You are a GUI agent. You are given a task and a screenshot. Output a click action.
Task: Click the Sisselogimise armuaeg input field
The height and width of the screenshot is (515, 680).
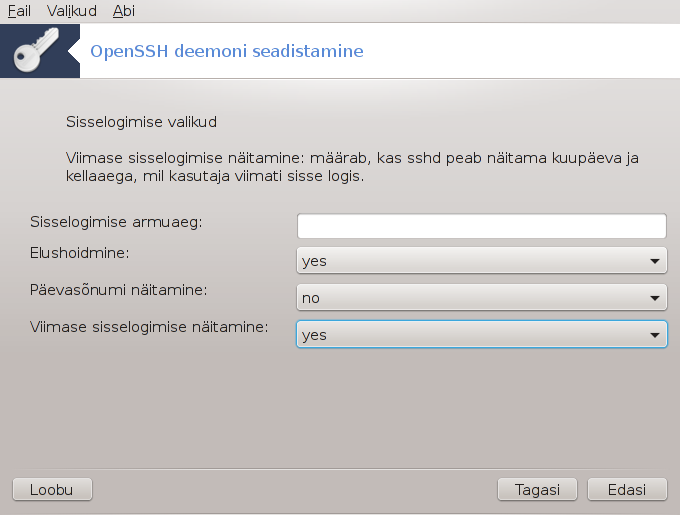coord(481,226)
